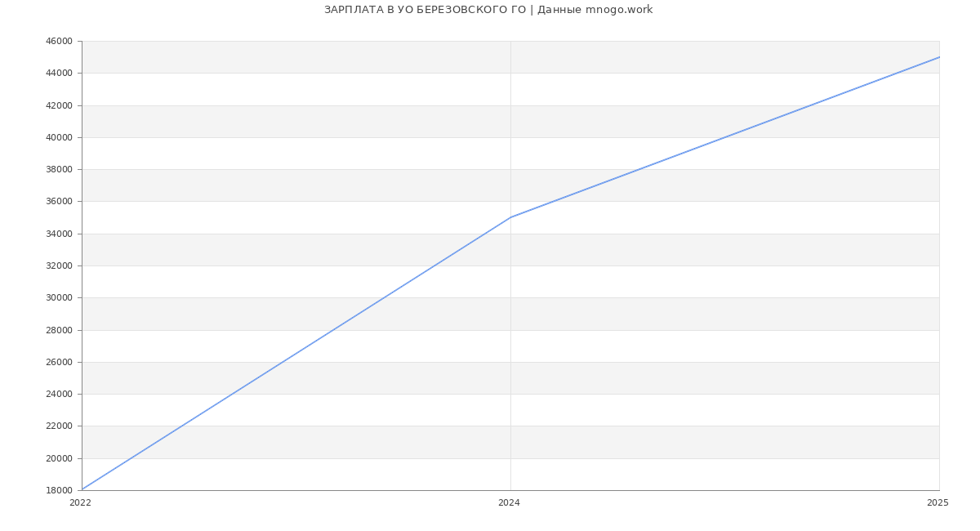Click the 2024 data point on line
The image size is (980, 531).
(x=510, y=217)
